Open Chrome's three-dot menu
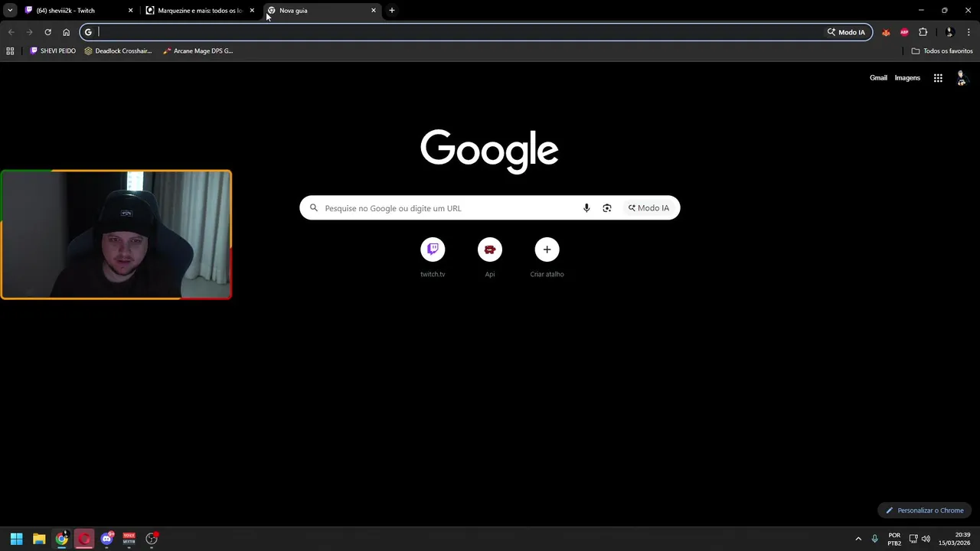Screen dimensions: 980x551 (969, 32)
